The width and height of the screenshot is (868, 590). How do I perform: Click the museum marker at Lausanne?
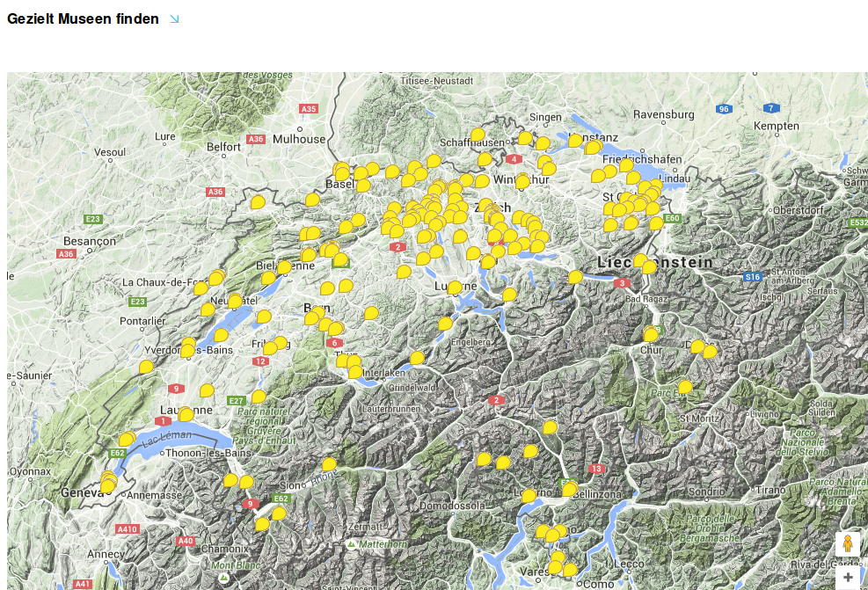(x=186, y=414)
